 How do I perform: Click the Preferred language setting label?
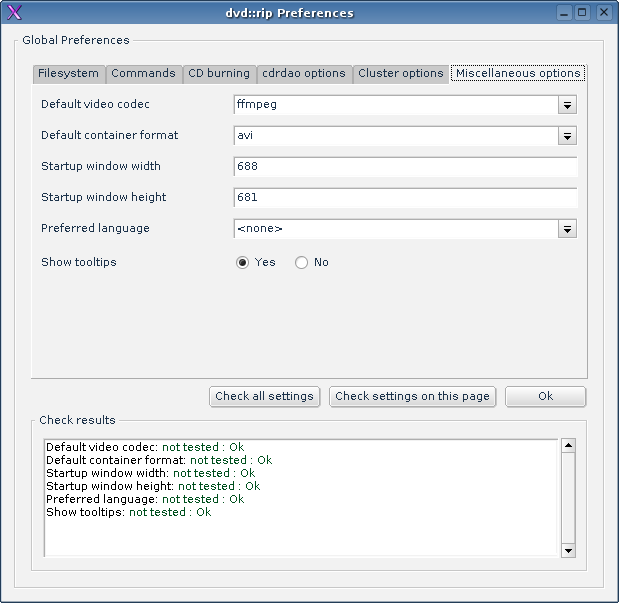(95, 228)
